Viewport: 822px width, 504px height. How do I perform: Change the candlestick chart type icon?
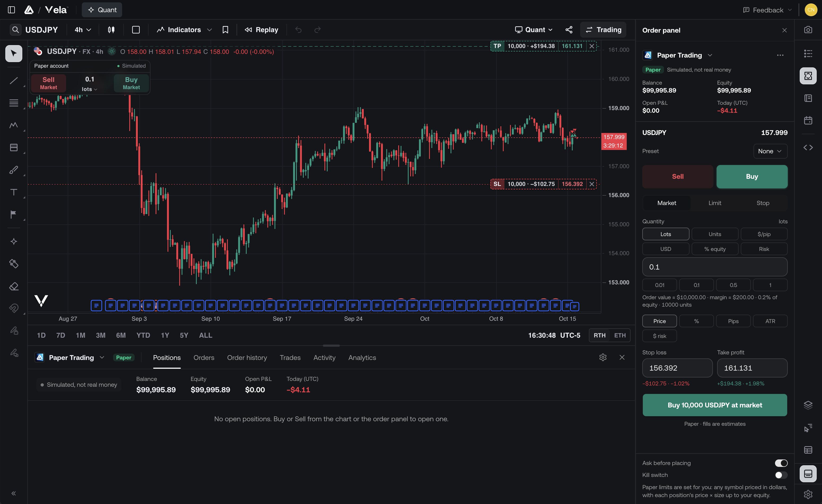point(111,30)
